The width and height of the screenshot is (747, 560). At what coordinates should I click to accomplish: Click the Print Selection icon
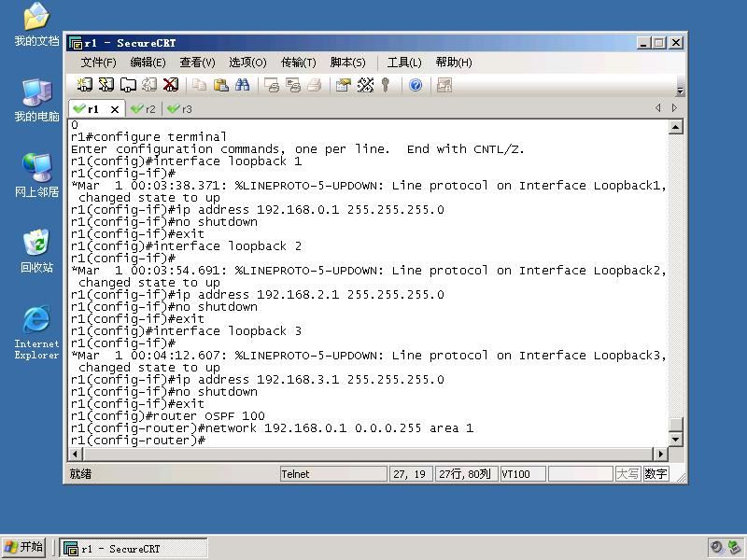[x=293, y=85]
